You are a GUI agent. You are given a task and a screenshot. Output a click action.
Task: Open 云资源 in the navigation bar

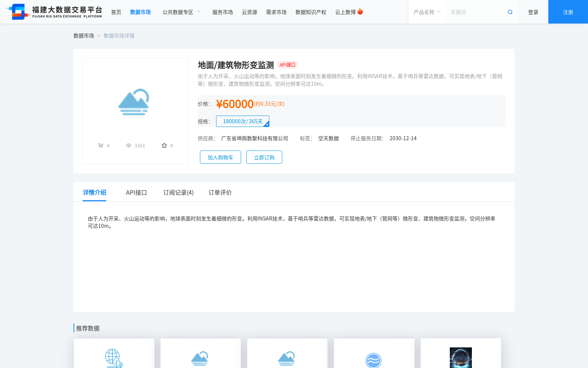pos(250,12)
